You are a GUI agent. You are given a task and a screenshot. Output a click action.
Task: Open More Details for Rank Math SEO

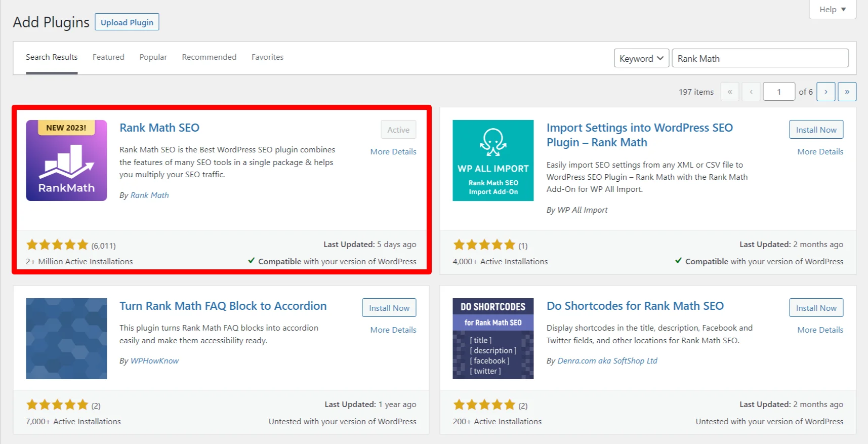[x=393, y=151]
